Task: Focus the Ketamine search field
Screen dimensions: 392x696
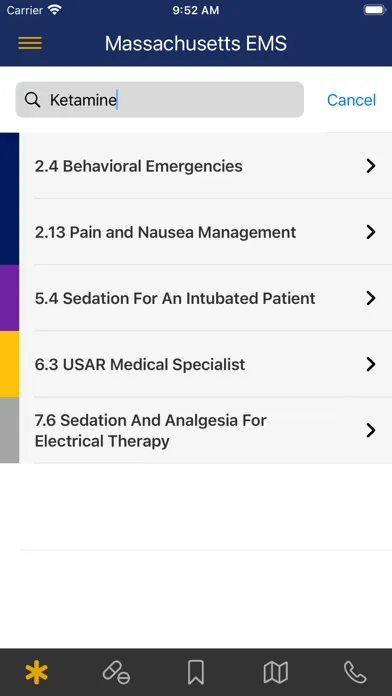Action: click(x=159, y=100)
